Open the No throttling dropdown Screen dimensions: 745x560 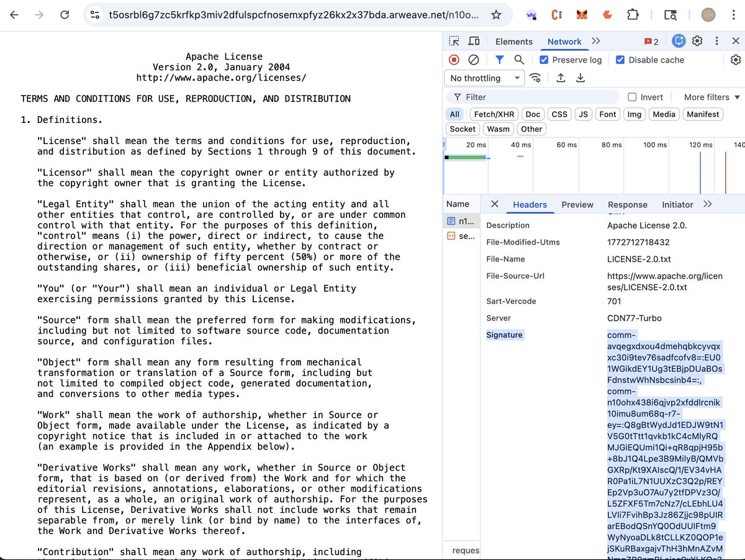tap(485, 78)
